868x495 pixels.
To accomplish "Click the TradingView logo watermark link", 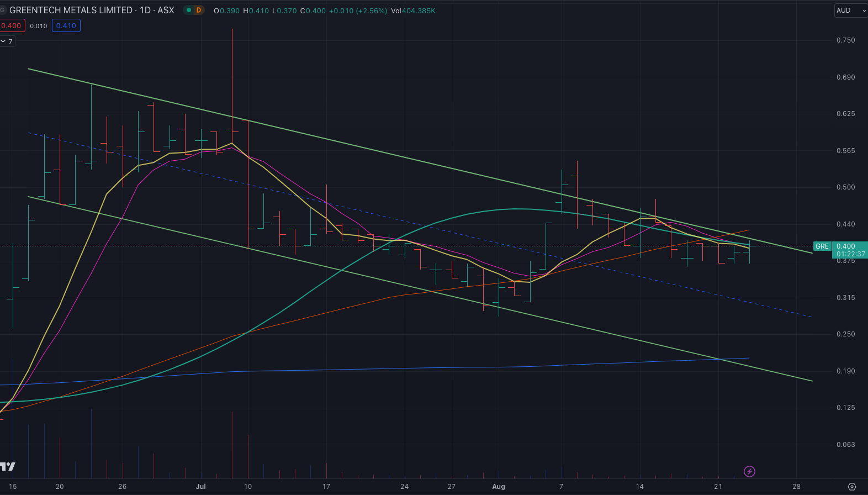I will tap(8, 467).
